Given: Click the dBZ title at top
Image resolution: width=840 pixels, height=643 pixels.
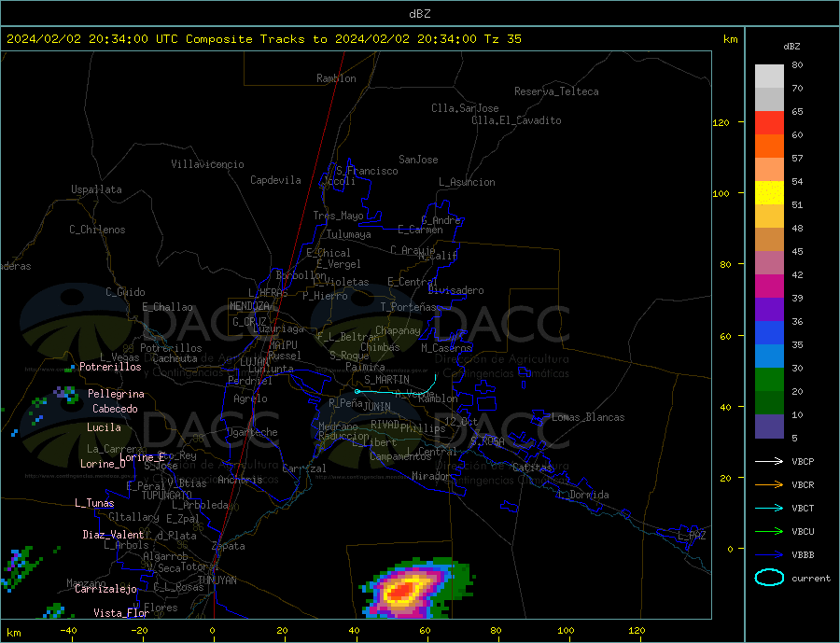Looking at the screenshot, I should tap(419, 14).
